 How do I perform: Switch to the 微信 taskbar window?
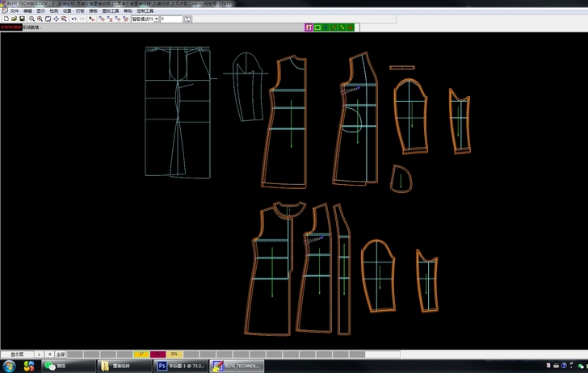[69, 366]
